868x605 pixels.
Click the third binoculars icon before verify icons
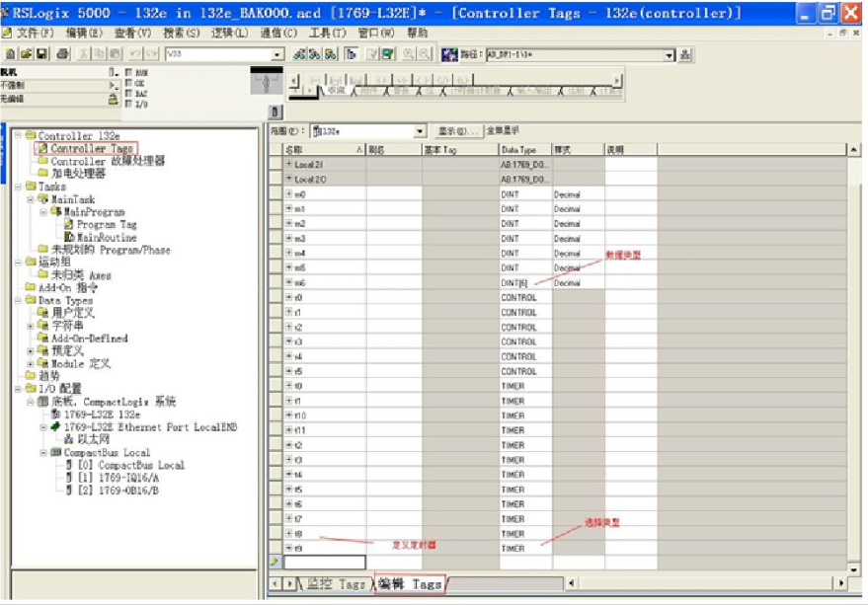coord(331,53)
